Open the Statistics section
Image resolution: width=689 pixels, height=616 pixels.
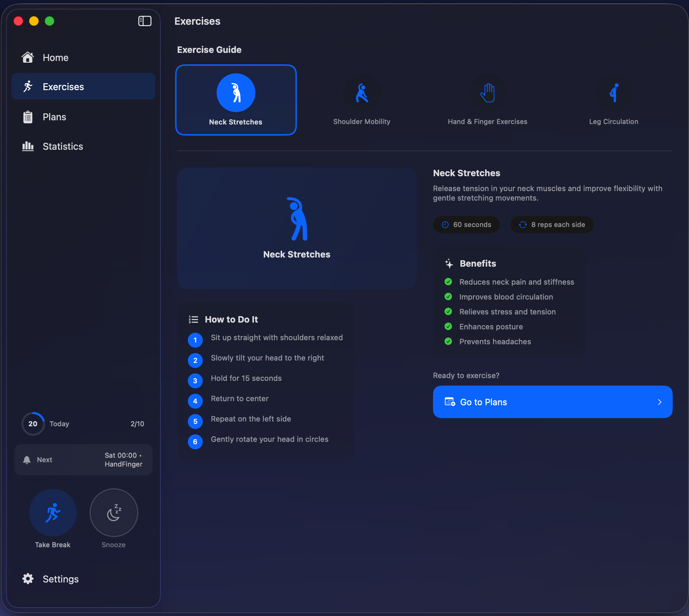tap(63, 146)
